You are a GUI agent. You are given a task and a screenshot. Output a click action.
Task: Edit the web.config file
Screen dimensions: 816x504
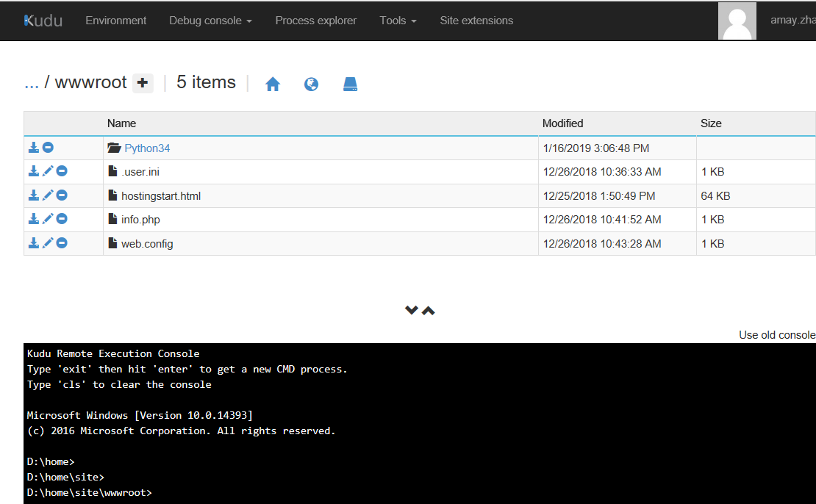[48, 243]
